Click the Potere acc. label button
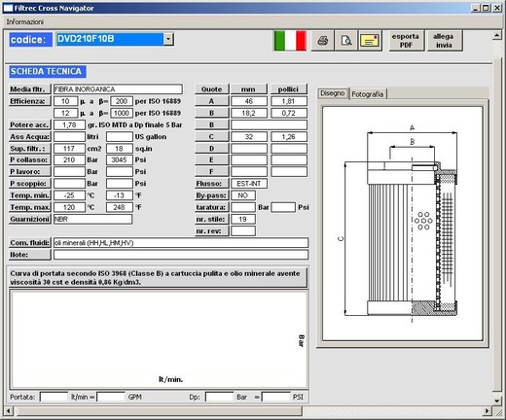Viewport: 506px width, 420px height. pyautogui.click(x=29, y=124)
